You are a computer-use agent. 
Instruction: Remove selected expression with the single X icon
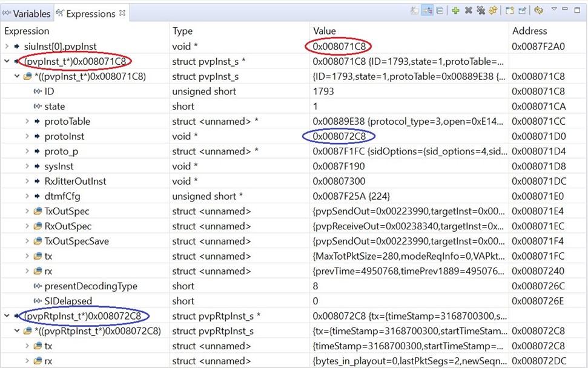click(x=468, y=10)
